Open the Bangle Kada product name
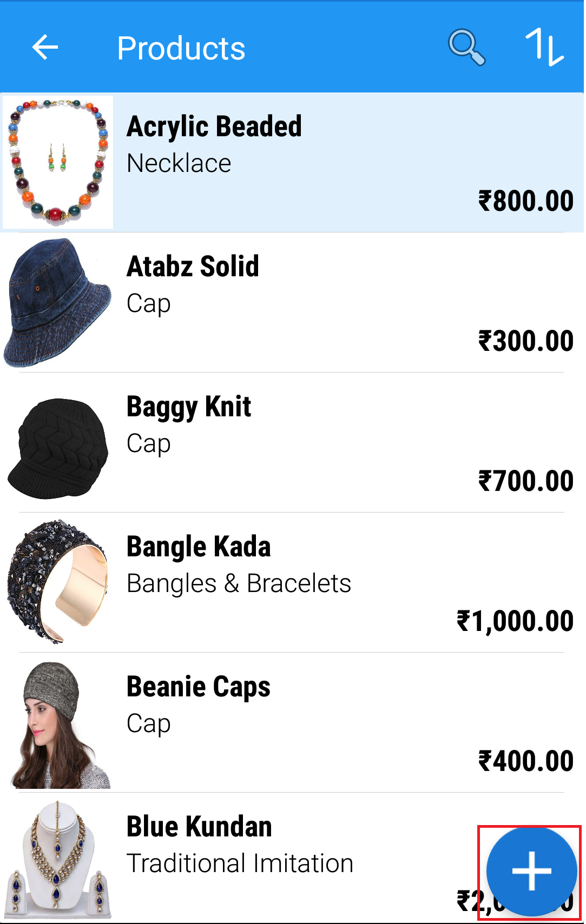 click(199, 547)
